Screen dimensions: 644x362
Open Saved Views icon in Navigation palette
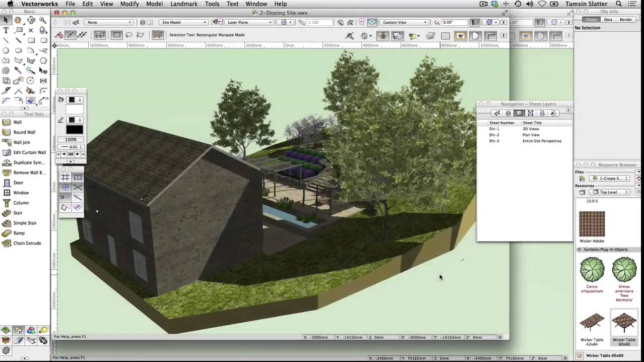click(x=542, y=113)
